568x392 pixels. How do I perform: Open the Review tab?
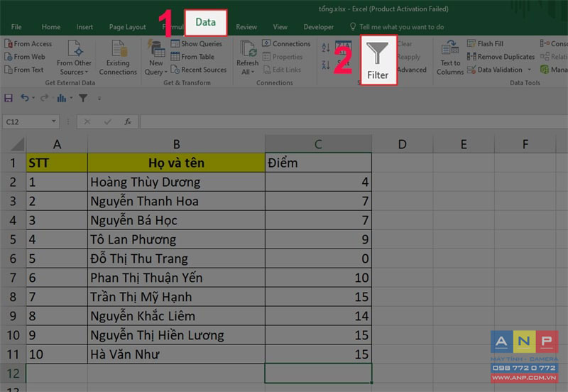click(246, 27)
